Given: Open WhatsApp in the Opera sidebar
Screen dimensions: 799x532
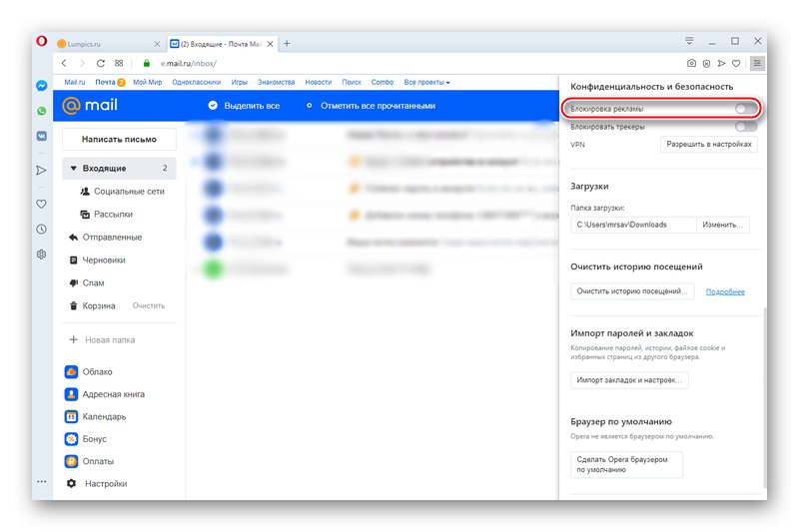Looking at the screenshot, I should [x=42, y=111].
